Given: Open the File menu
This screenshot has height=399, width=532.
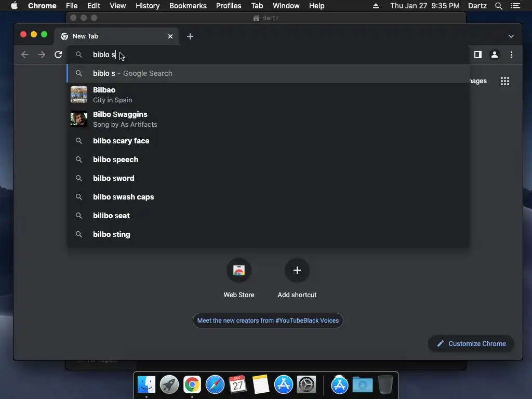Looking at the screenshot, I should point(72,6).
